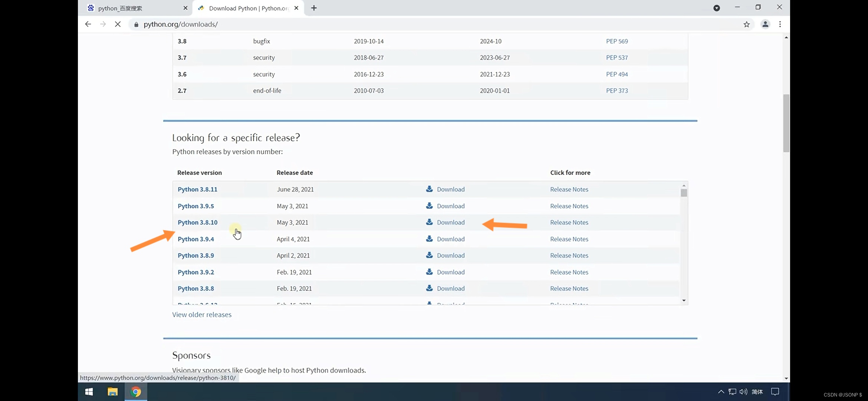
Task: Open Release Notes for Python 3.8.8
Action: pos(569,288)
